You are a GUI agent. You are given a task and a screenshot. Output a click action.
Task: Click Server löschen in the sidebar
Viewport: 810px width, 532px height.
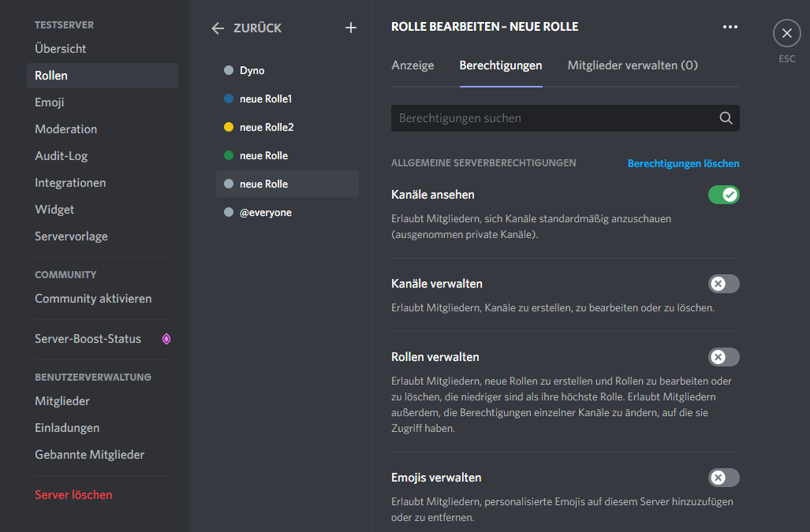click(73, 495)
